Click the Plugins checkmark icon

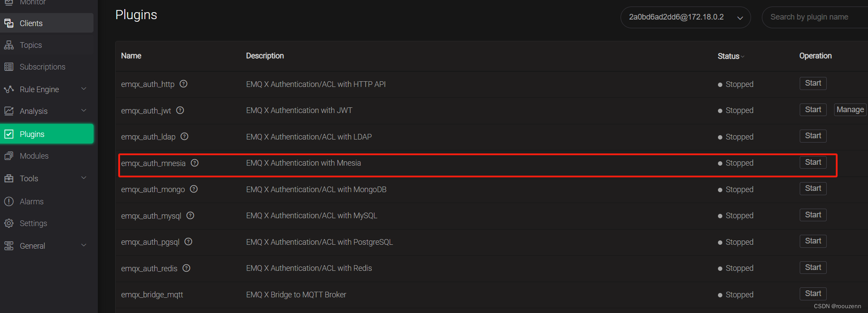pos(9,134)
